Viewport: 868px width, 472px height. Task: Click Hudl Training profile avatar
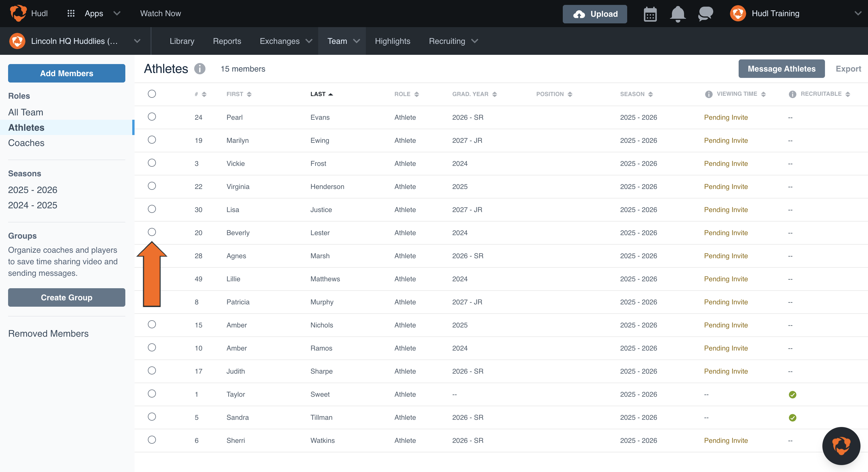tap(737, 14)
